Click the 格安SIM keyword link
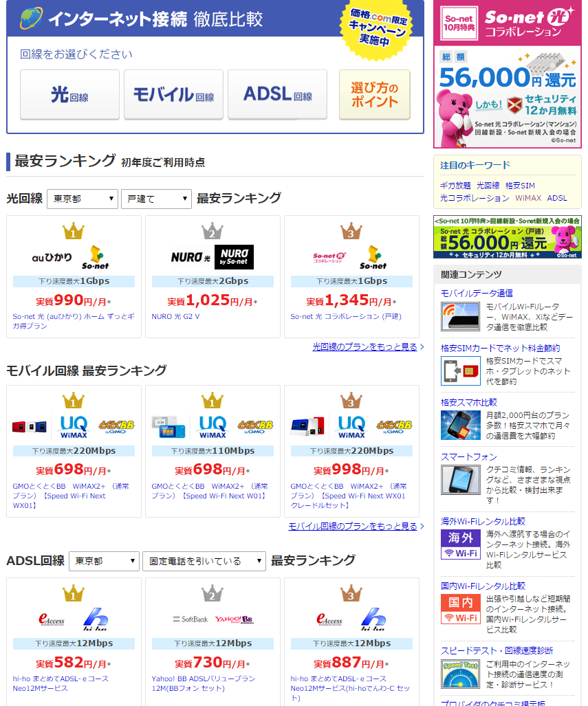 521,186
